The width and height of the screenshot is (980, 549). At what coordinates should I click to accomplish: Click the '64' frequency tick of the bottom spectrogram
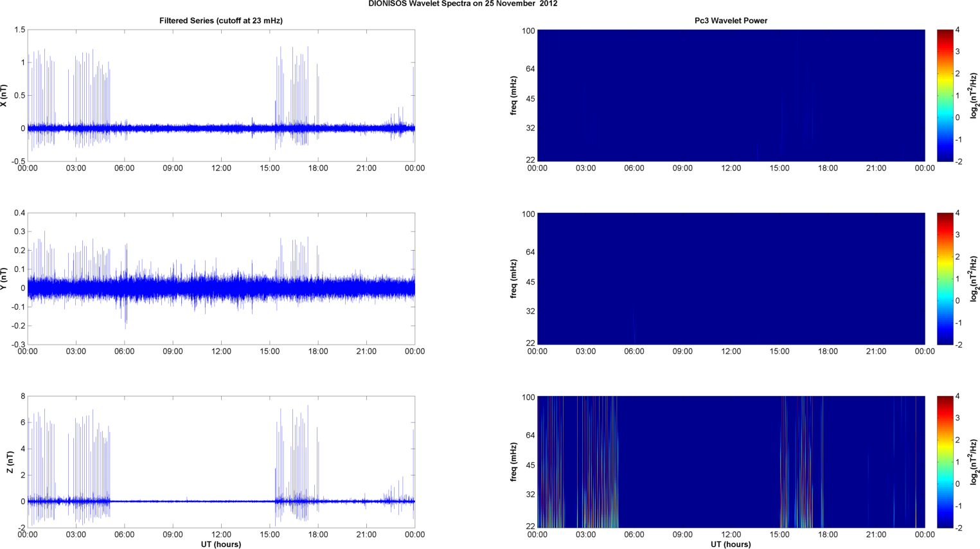[x=530, y=435]
